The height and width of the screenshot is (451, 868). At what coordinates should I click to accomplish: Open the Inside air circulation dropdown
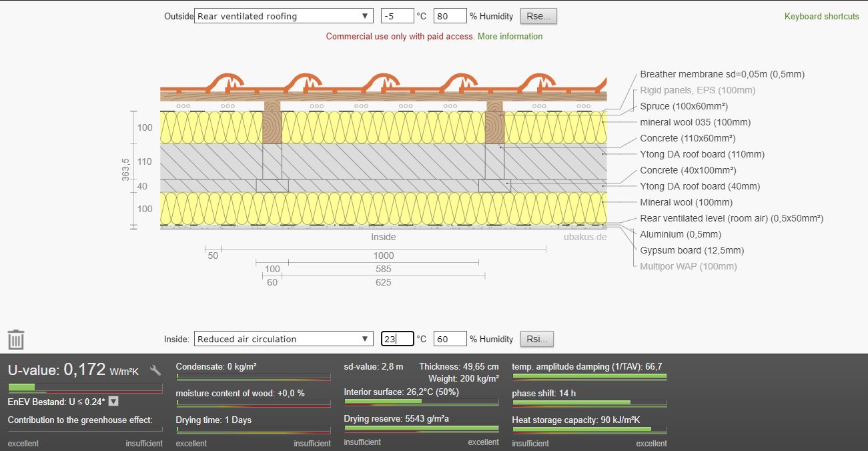tap(284, 339)
